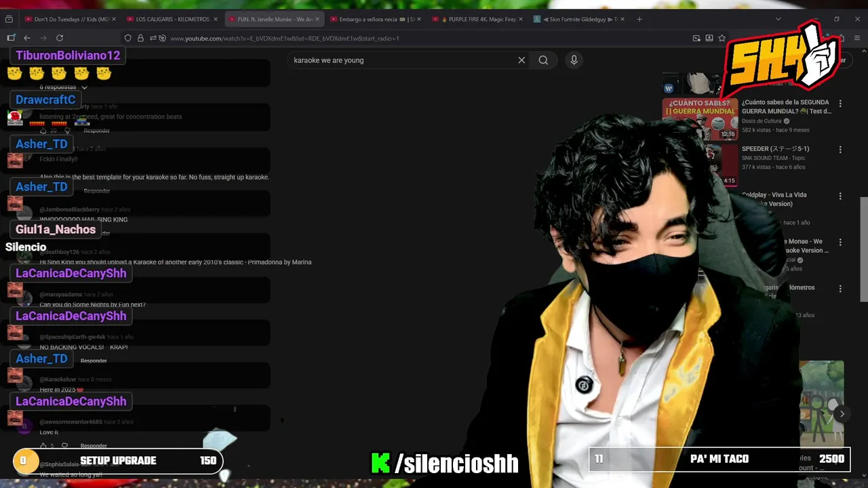The height and width of the screenshot is (488, 868).
Task: Click the PA' MI TACO goal bar overlay
Action: pos(719,459)
